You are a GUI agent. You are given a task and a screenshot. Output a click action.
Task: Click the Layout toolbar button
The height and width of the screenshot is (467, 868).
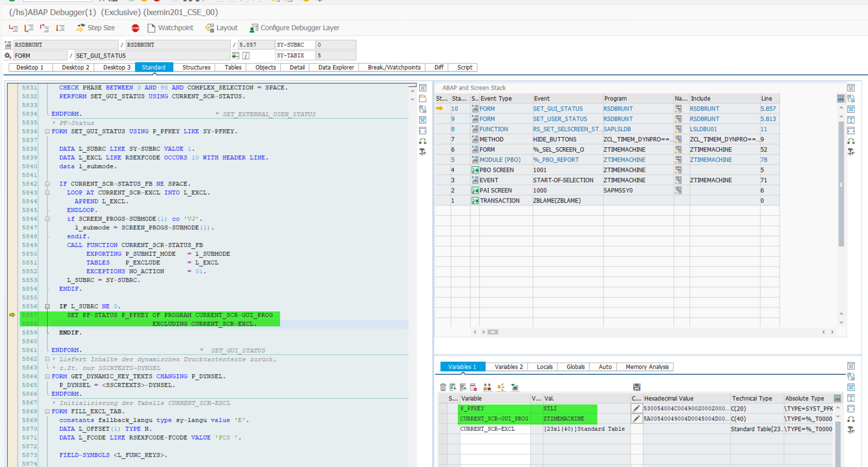click(221, 28)
